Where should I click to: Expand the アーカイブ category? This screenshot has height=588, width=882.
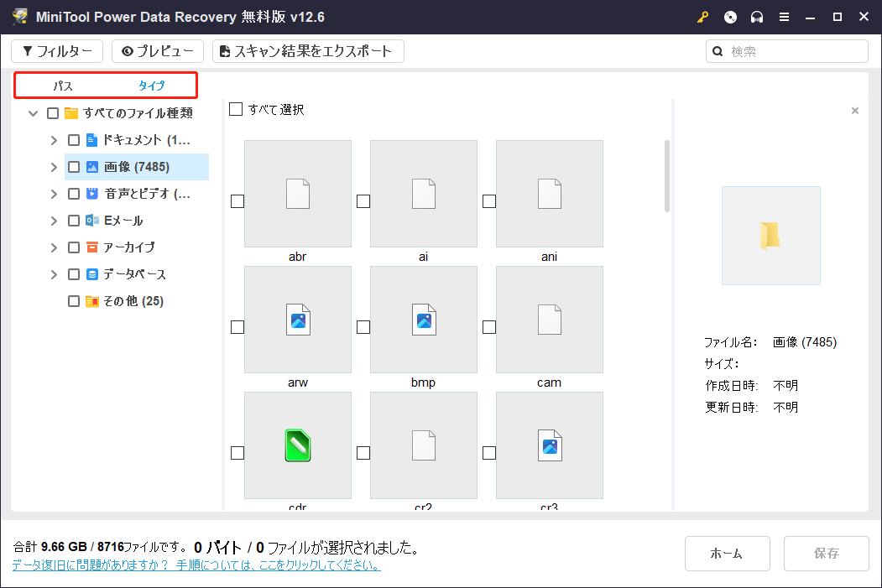click(x=52, y=247)
